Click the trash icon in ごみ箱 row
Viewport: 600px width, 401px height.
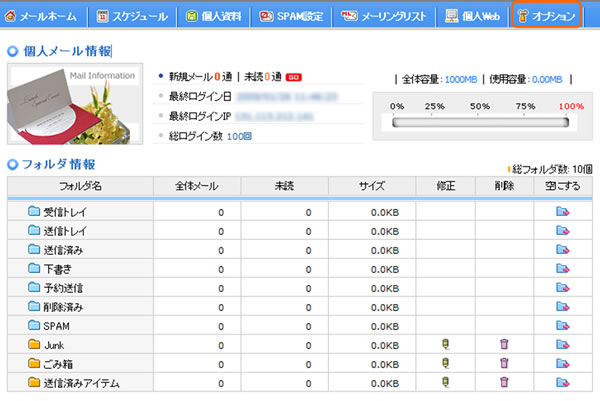pos(504,364)
